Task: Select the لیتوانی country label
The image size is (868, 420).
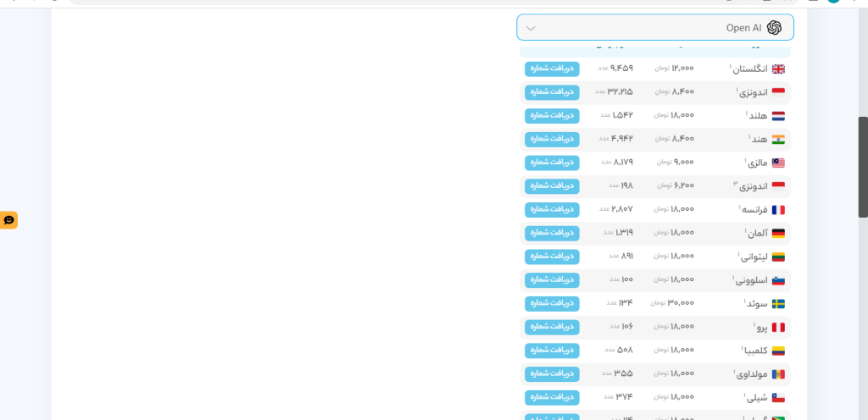Action: (753, 257)
